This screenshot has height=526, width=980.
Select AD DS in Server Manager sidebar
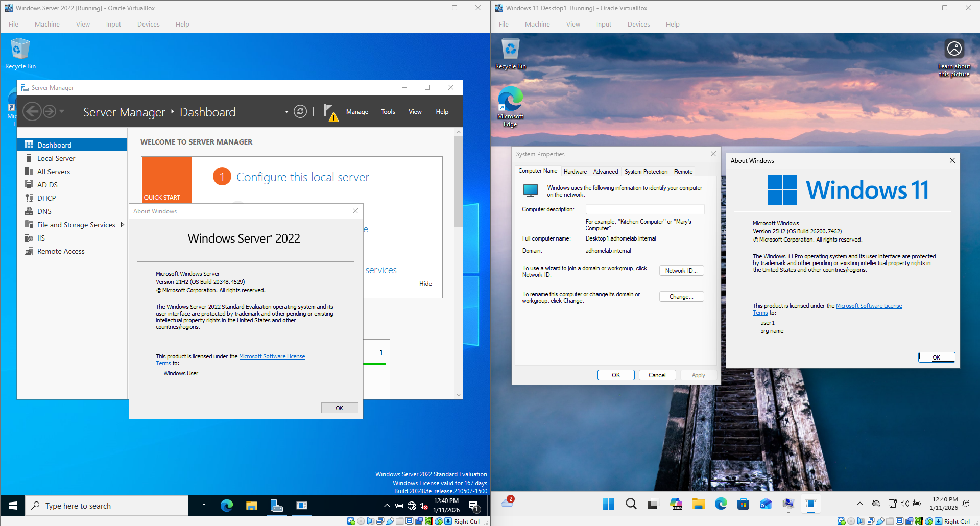(47, 184)
